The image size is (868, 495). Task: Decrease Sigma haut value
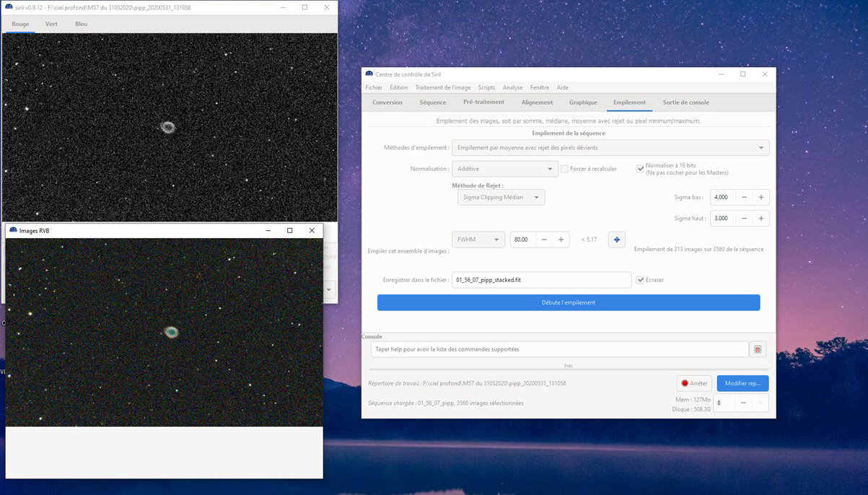[744, 218]
